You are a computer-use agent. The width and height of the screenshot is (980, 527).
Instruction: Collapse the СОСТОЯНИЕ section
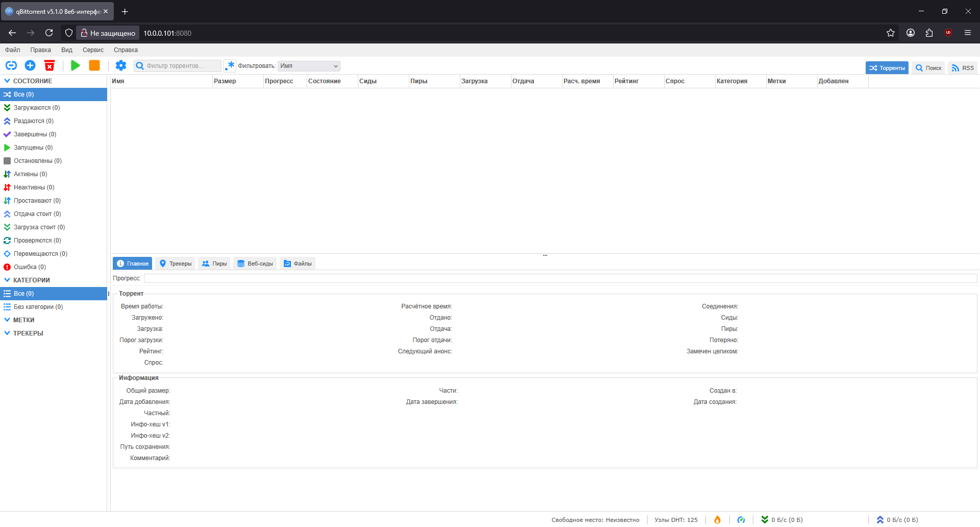point(7,81)
